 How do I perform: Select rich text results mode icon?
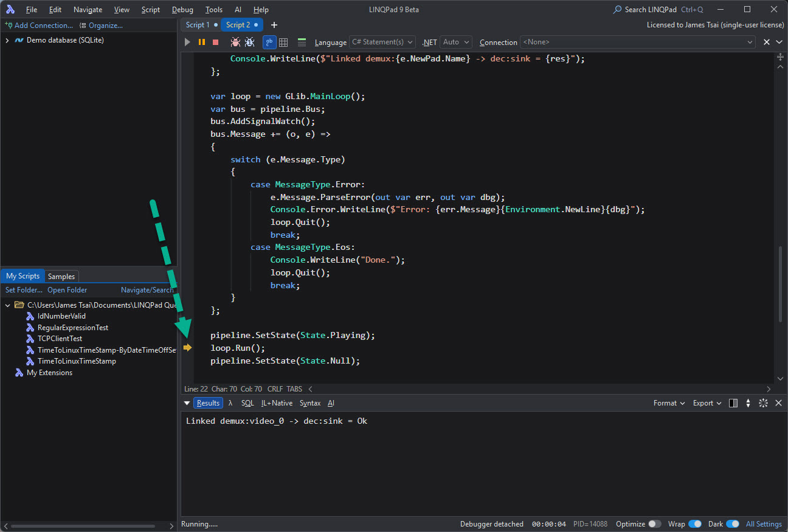[269, 42]
